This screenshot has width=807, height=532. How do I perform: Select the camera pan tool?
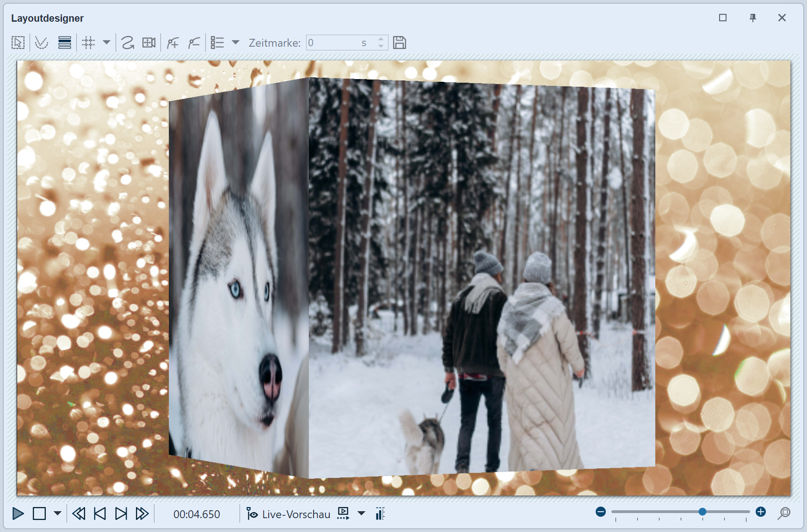click(149, 43)
